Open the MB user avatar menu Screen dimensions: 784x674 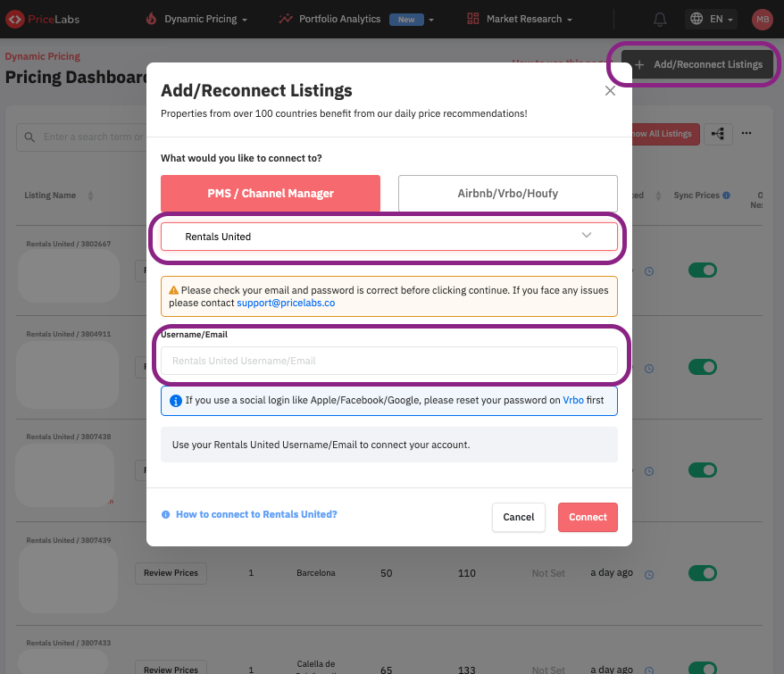tap(762, 19)
